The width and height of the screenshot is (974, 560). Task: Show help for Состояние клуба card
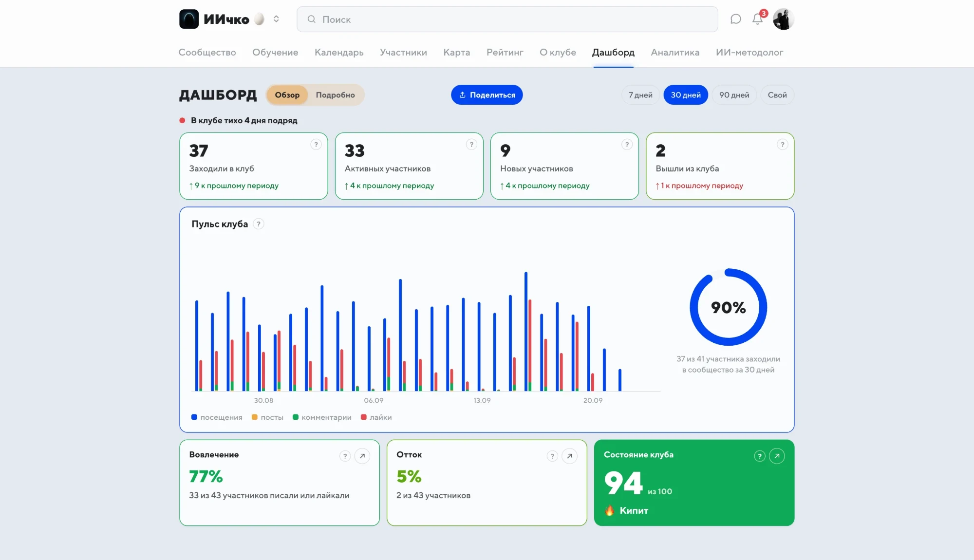[x=759, y=456]
